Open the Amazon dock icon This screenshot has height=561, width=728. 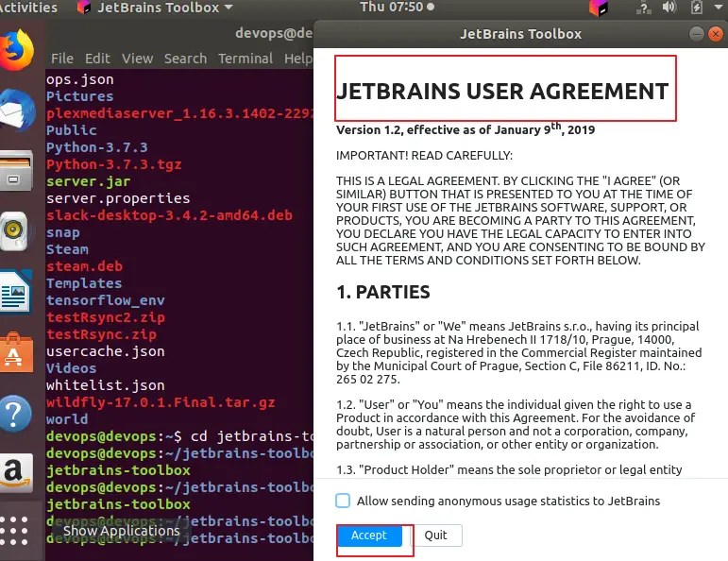pos(16,473)
